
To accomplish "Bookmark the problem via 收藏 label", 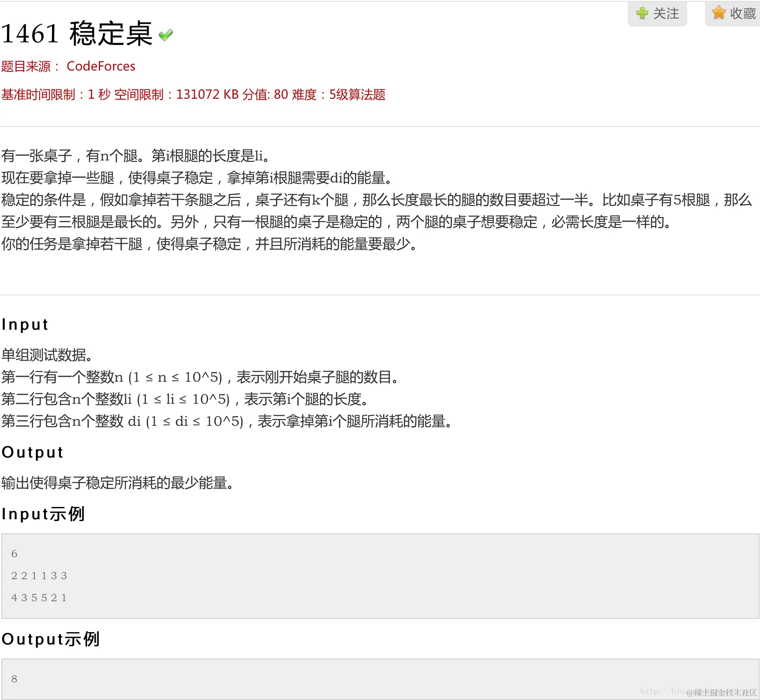I will (743, 14).
